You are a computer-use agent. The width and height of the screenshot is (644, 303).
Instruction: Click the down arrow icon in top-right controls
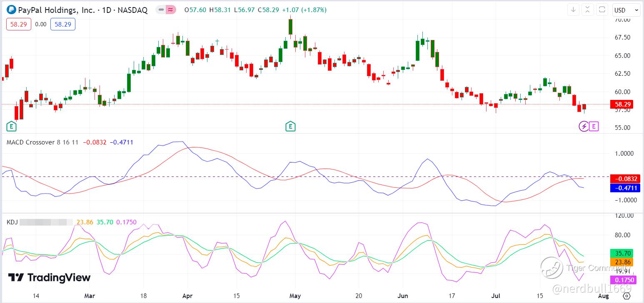coord(573,10)
